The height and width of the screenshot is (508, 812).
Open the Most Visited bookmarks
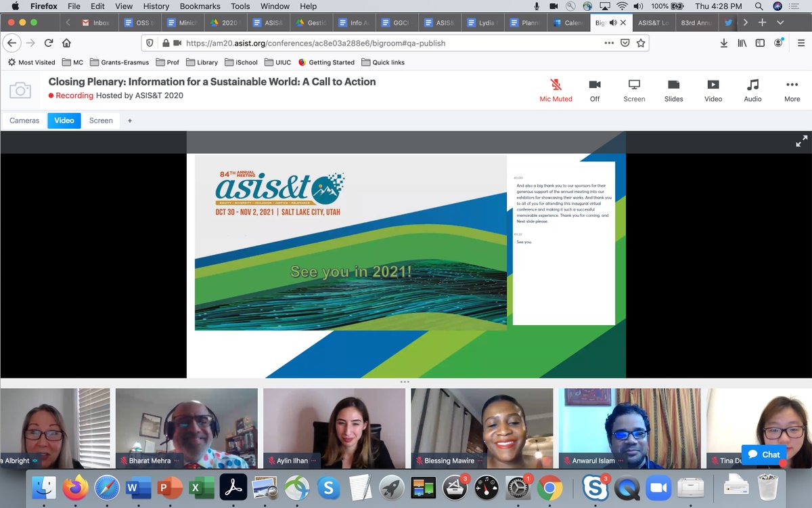(x=31, y=62)
